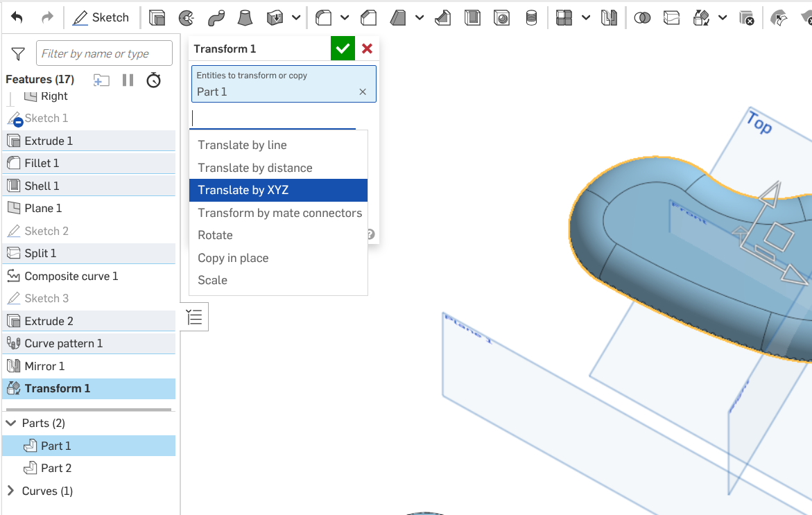This screenshot has height=515, width=812.
Task: Select Fillet 1 in the feature list
Action: (89, 163)
